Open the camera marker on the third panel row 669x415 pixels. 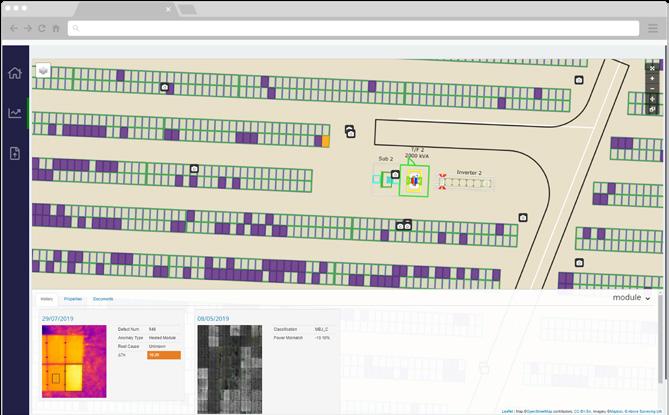[194, 169]
